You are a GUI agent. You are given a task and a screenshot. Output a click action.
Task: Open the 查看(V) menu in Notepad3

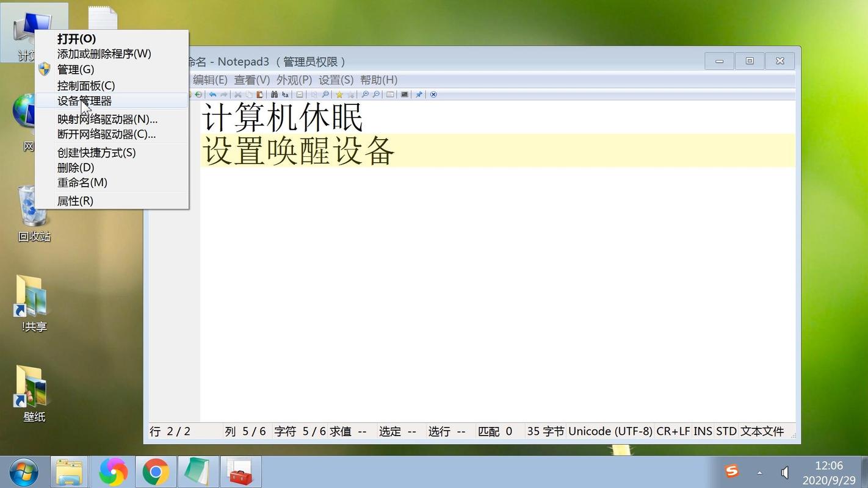(x=251, y=79)
